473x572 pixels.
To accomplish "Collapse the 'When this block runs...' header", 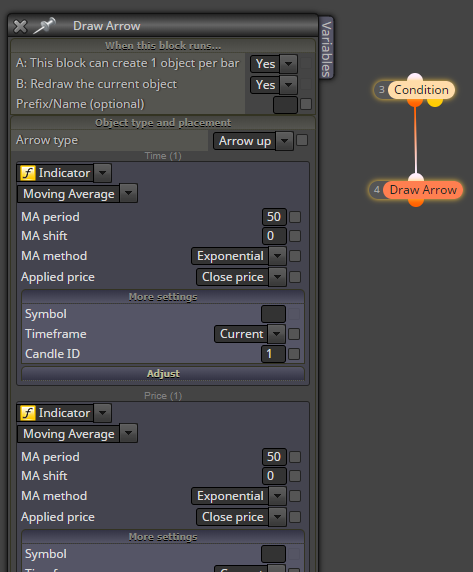I will [x=163, y=46].
